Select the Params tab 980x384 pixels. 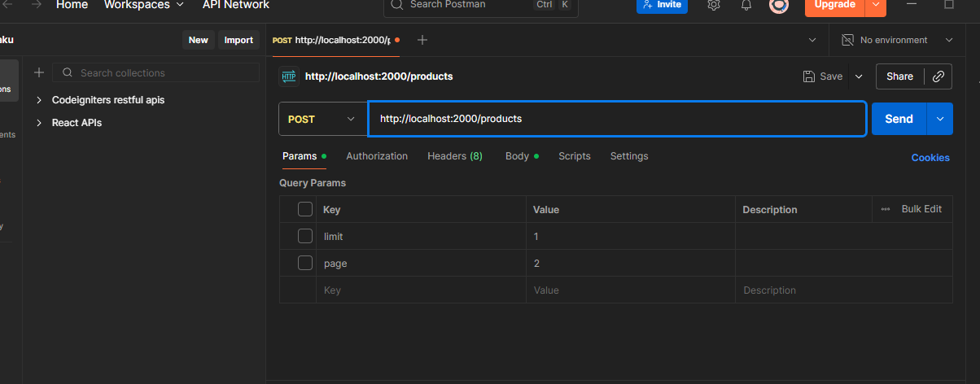pyautogui.click(x=304, y=156)
